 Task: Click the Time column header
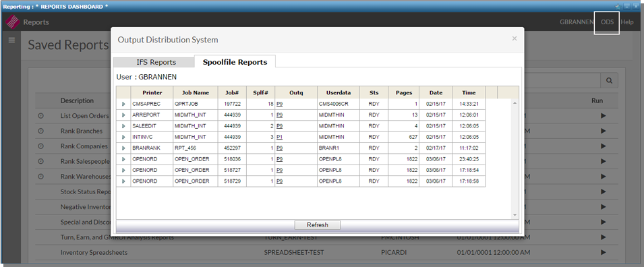coord(469,93)
